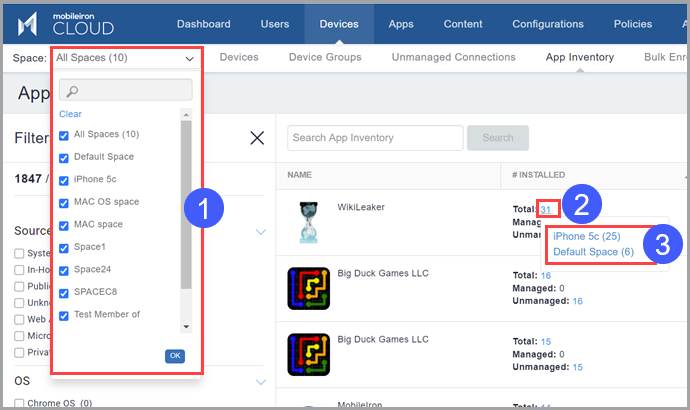Open WikiLeaker total count 31 link

tap(546, 208)
